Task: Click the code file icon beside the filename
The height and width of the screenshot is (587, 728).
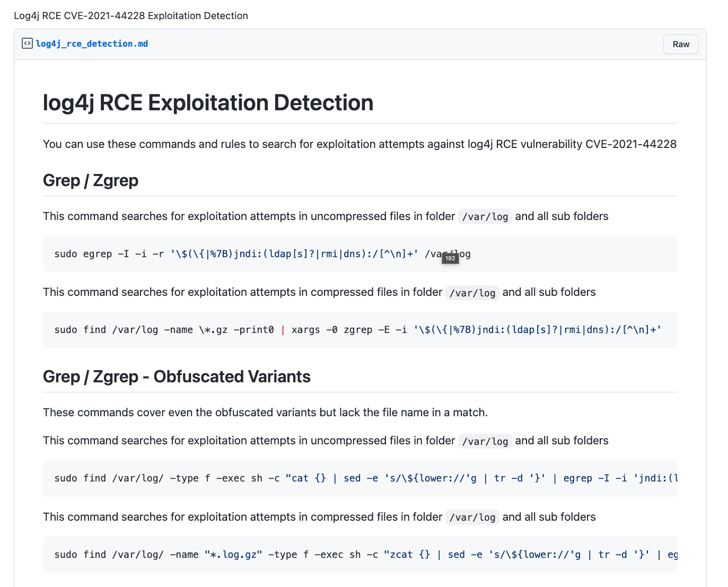Action: [x=27, y=43]
